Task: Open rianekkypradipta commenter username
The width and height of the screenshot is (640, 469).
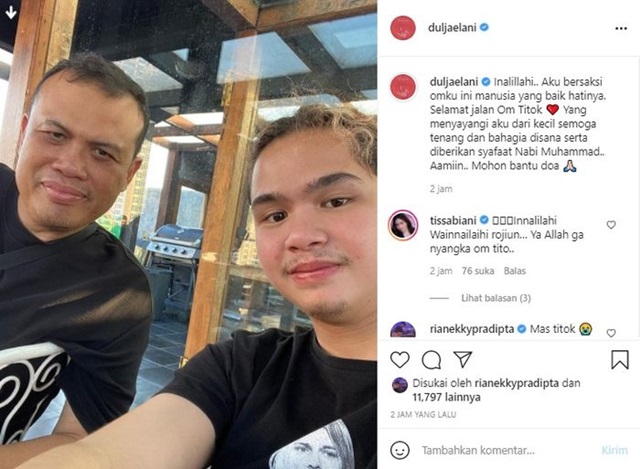Action: tap(472, 329)
